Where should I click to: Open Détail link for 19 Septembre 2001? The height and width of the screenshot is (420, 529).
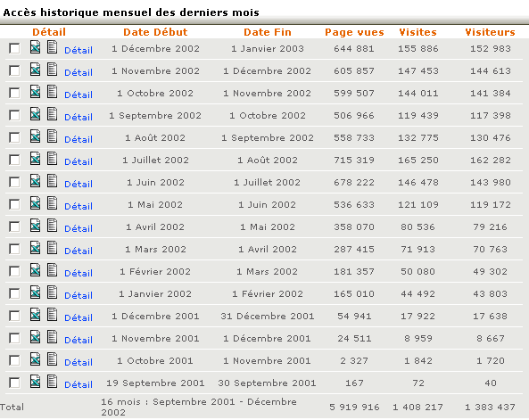click(79, 384)
